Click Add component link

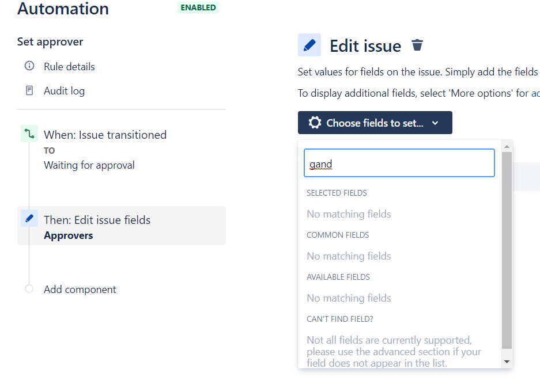point(80,290)
